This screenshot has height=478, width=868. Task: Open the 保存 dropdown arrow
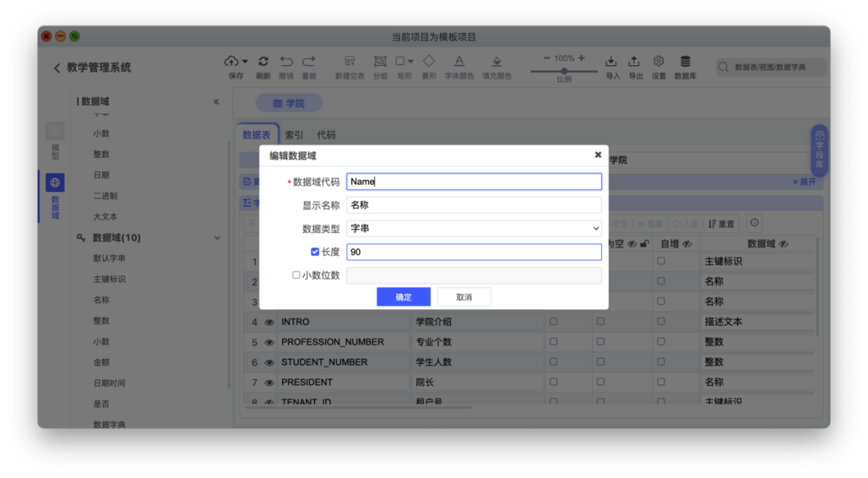pos(244,61)
